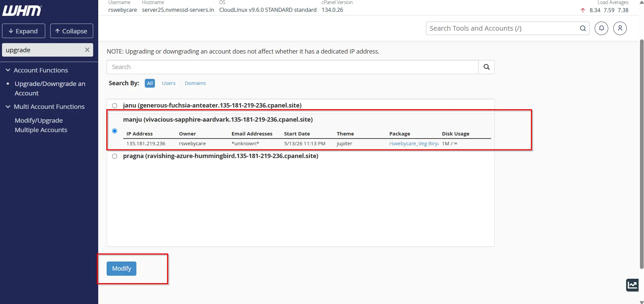Click the hostname server25.nvmessd-servers.in
Viewport: 644px width, 304px height.
point(178,10)
